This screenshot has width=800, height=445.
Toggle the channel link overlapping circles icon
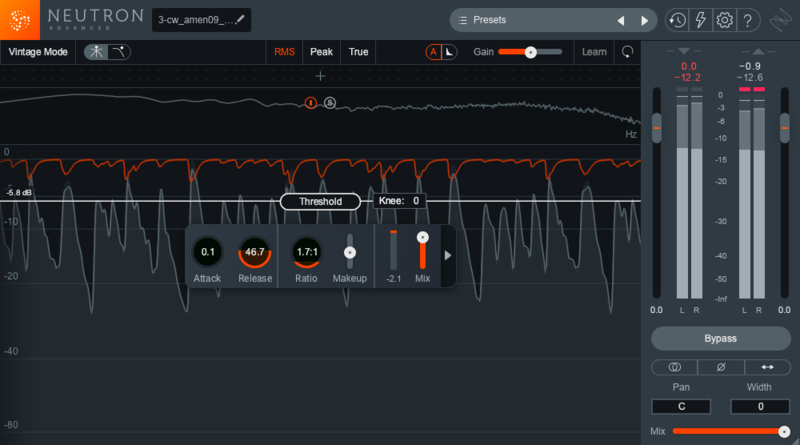click(x=674, y=367)
